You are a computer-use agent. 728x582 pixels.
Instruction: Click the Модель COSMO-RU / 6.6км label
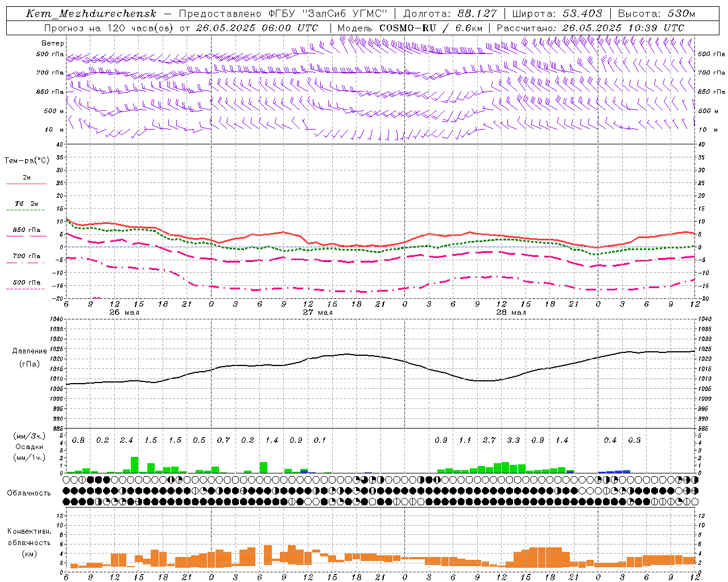pos(410,28)
